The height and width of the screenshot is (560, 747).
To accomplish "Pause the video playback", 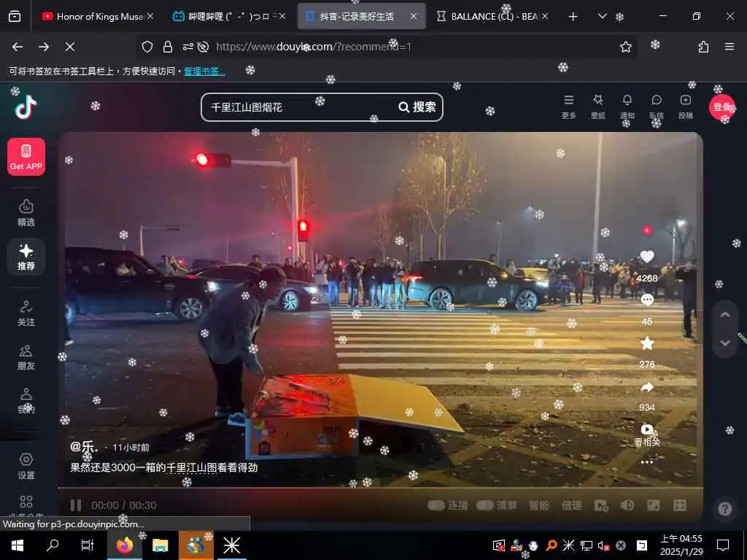I will (x=76, y=505).
